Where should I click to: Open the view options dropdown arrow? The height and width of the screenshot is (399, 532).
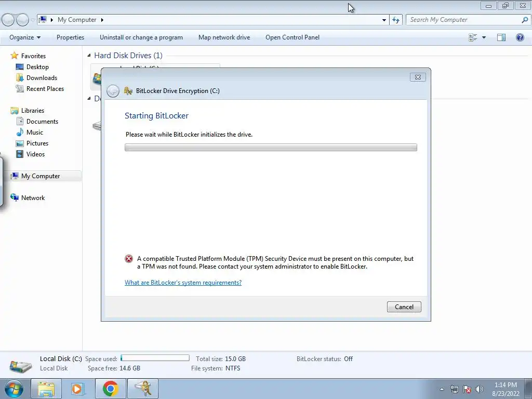[x=484, y=37]
